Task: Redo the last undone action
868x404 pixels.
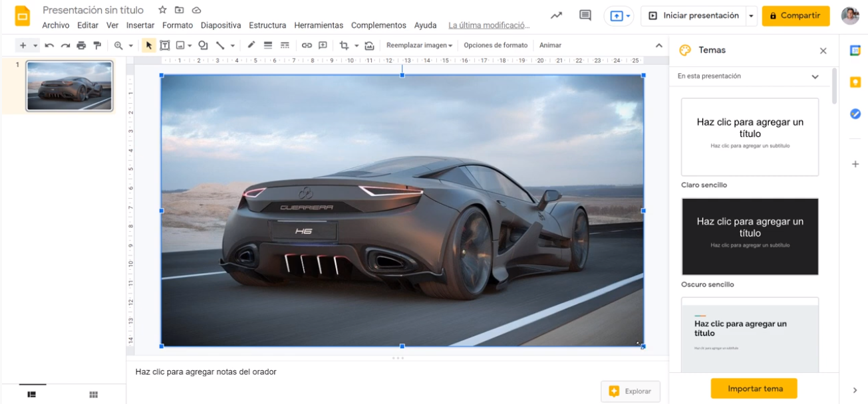Action: [65, 45]
